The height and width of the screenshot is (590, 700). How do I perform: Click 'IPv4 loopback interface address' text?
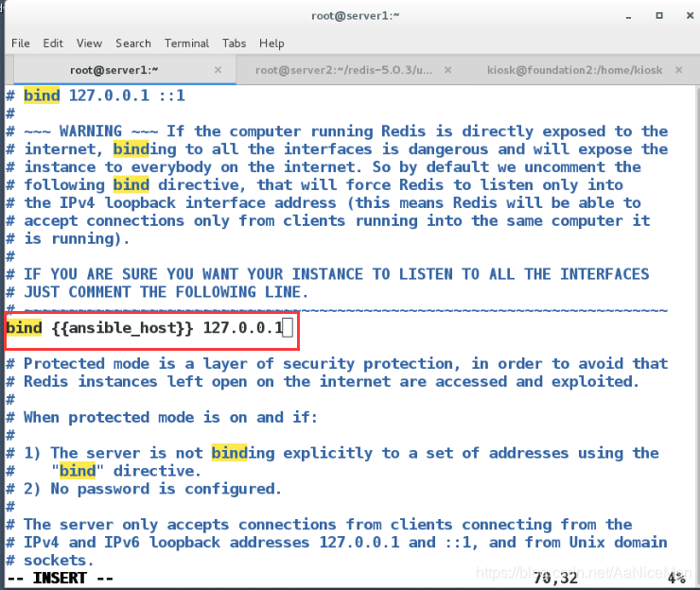pos(198,202)
